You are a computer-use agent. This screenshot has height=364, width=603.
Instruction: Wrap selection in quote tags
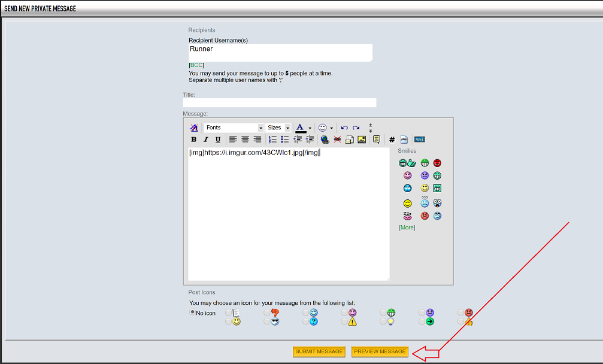pos(376,139)
